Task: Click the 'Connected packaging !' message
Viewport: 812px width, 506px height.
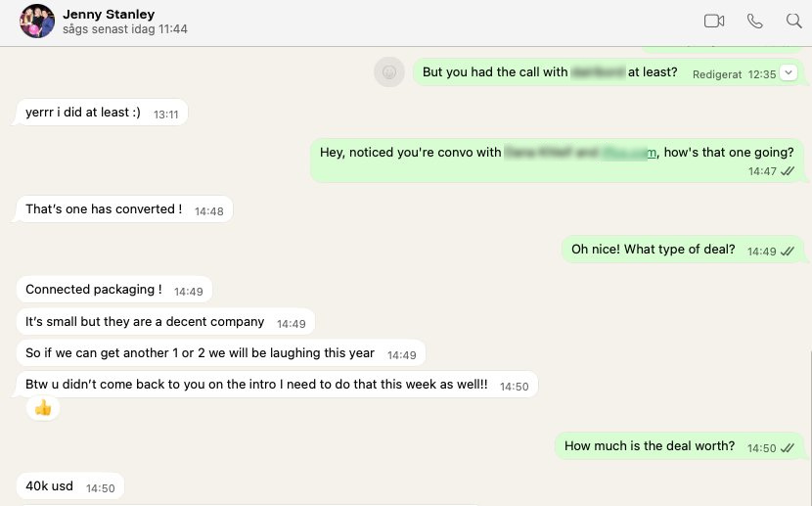Action: [94, 290]
